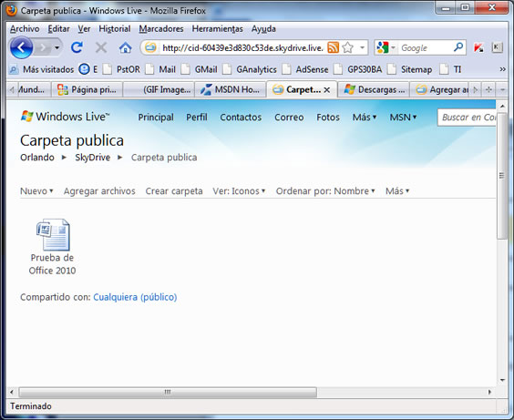Open the Mail bookmark
514x420 pixels.
[161, 69]
